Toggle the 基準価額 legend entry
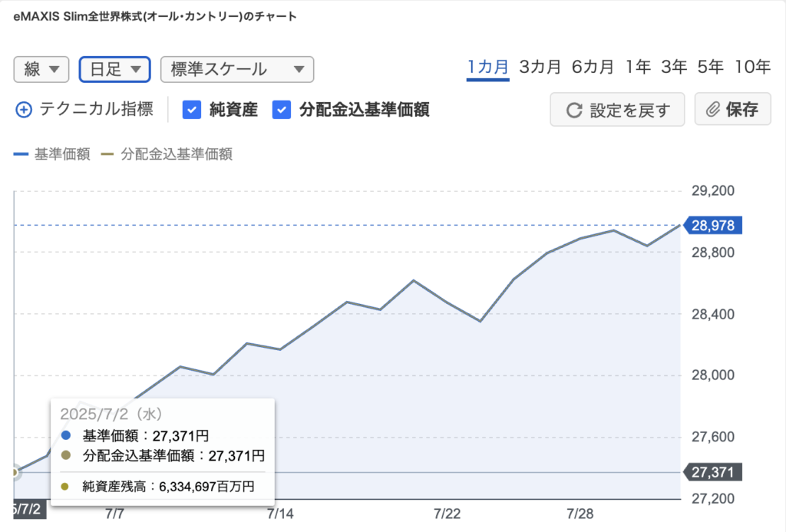 (51, 154)
